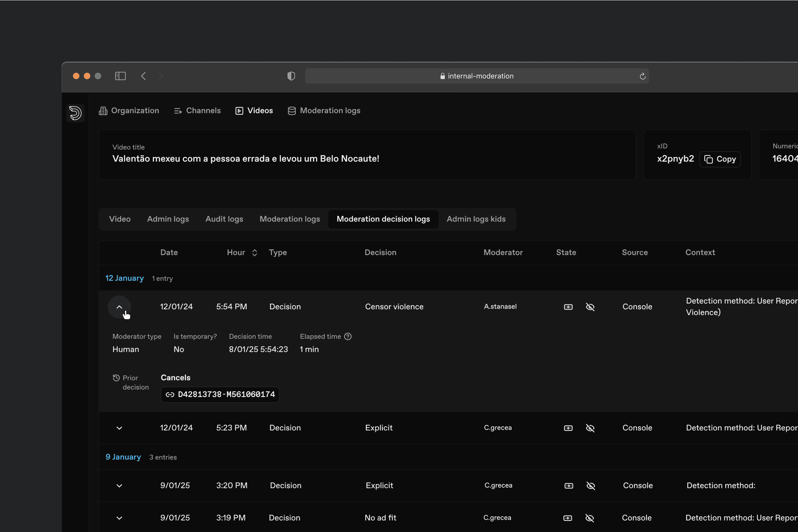Image resolution: width=798 pixels, height=532 pixels.
Task: Click the hidden-eye icon in the 3:19 PM row
Action: click(x=590, y=518)
